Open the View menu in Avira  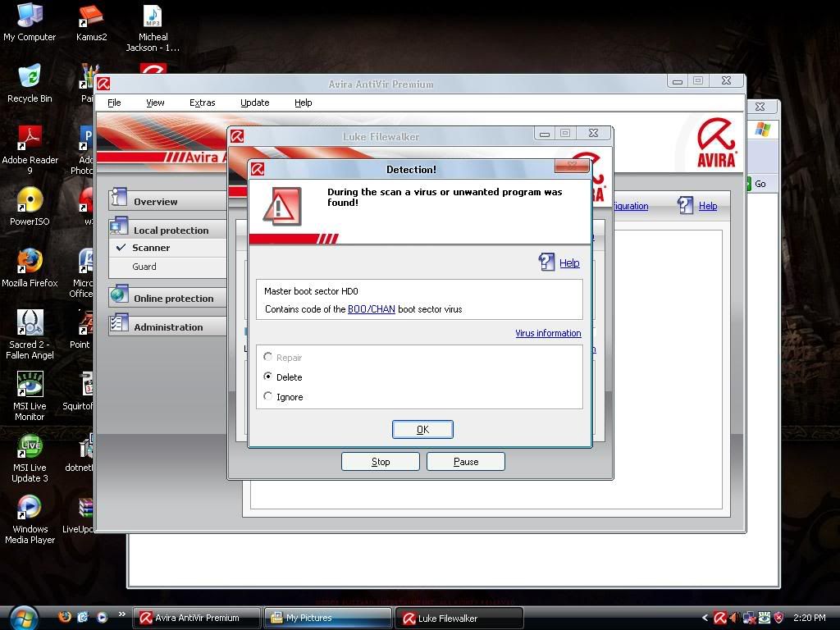coord(155,103)
